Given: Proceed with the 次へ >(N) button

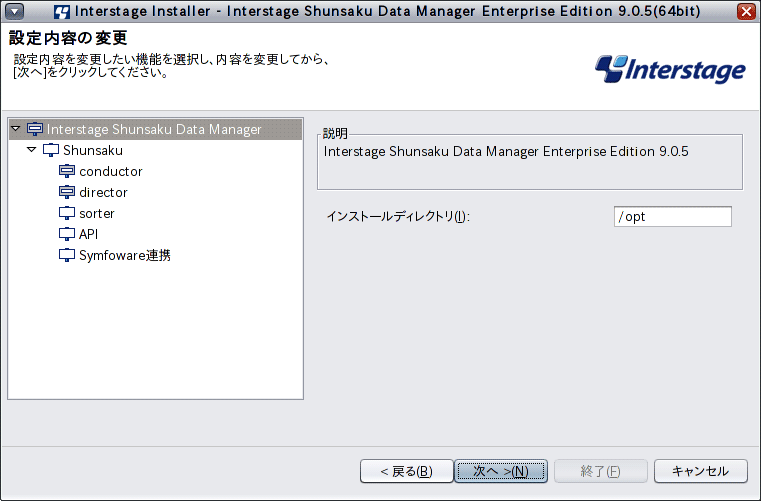Looking at the screenshot, I should 501,471.
